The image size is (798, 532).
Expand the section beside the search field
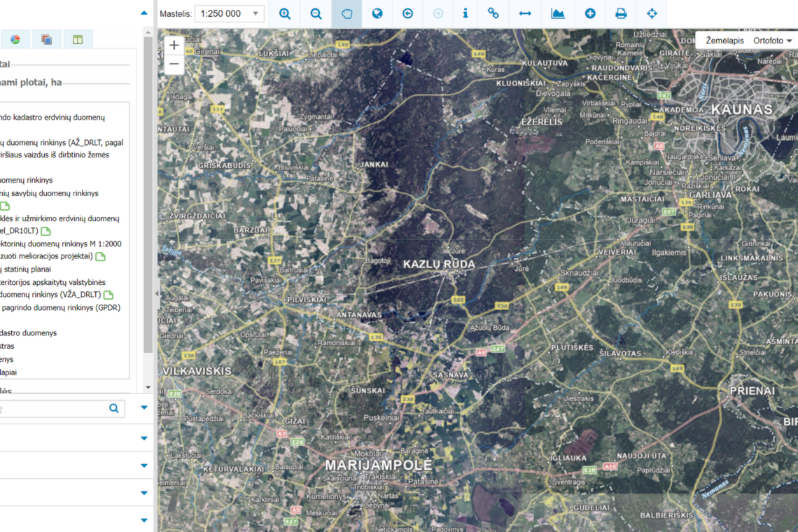pyautogui.click(x=144, y=408)
